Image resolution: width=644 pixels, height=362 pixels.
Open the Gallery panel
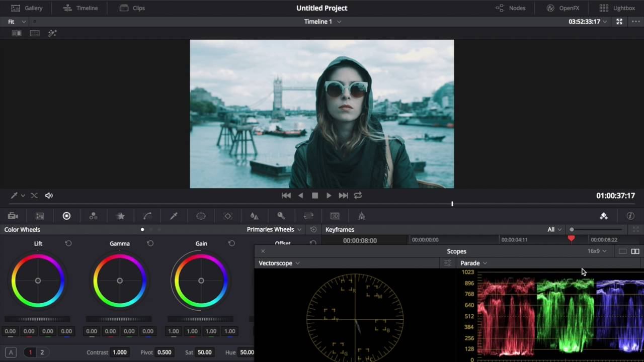pyautogui.click(x=27, y=8)
